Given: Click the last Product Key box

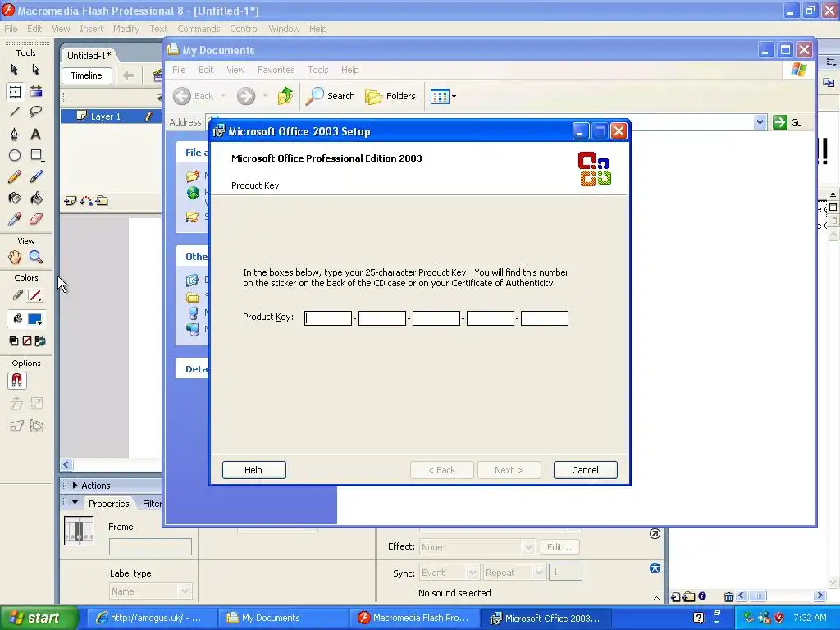Looking at the screenshot, I should tap(545, 318).
